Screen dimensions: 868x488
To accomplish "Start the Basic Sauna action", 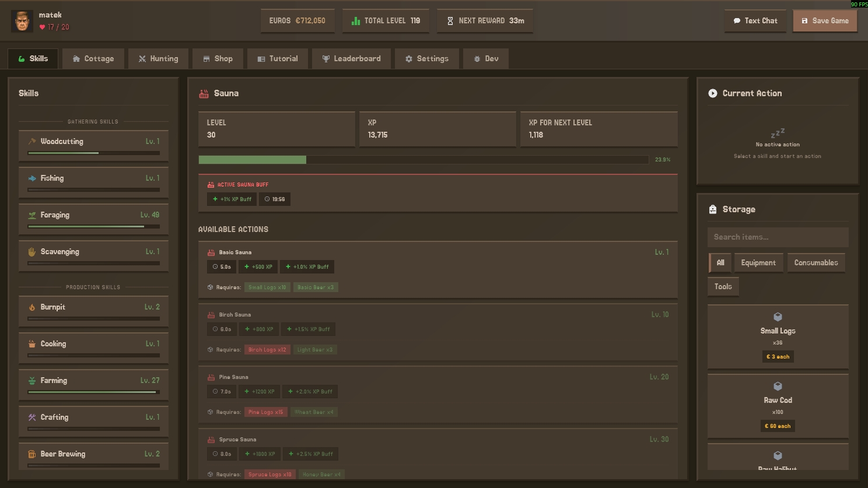I will pyautogui.click(x=437, y=269).
